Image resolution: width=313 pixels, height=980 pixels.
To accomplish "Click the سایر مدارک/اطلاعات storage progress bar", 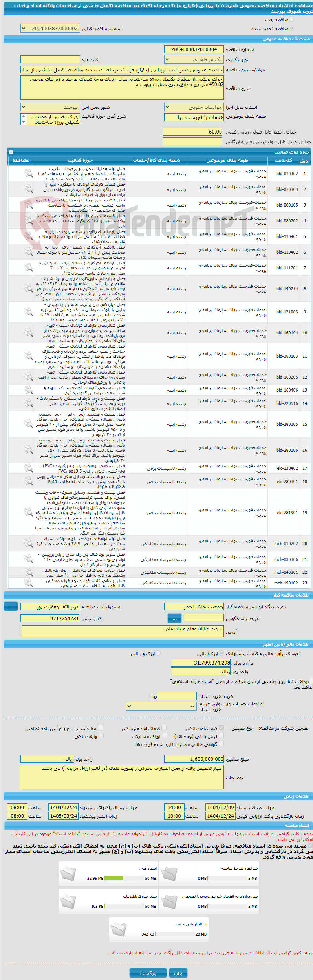I will tap(124, 906).
